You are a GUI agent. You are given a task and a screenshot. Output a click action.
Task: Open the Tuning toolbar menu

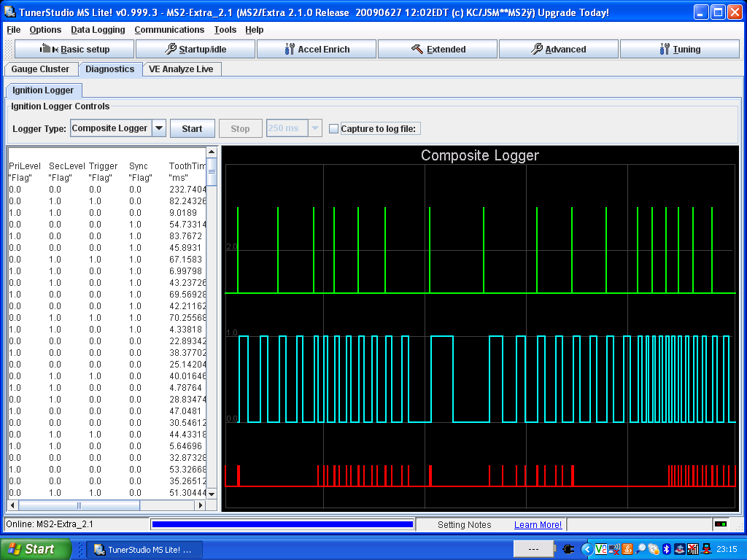point(680,50)
